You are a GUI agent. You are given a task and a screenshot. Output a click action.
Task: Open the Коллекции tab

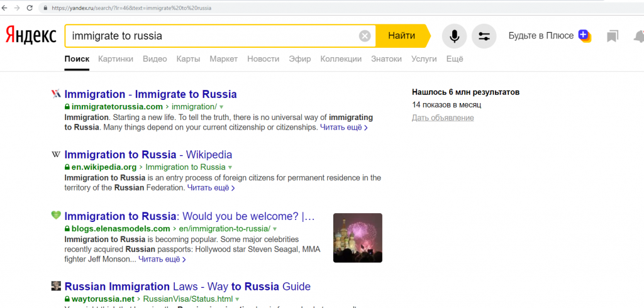pyautogui.click(x=341, y=58)
